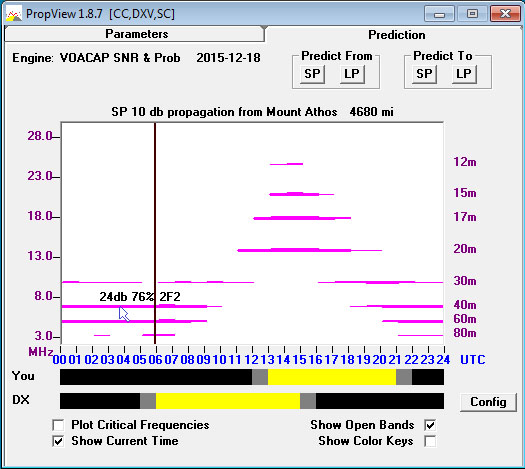Click the 24 hour label on UTC axis

pos(443,360)
